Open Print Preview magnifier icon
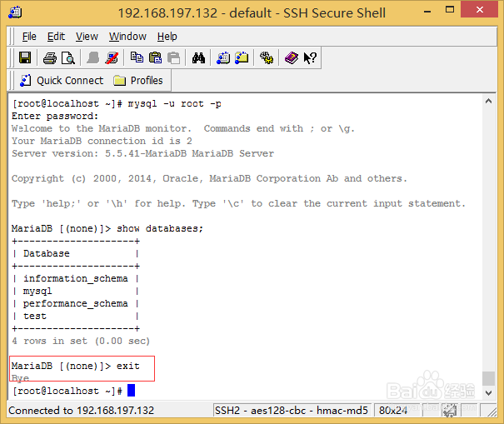Image resolution: width=504 pixels, height=424 pixels. point(68,58)
